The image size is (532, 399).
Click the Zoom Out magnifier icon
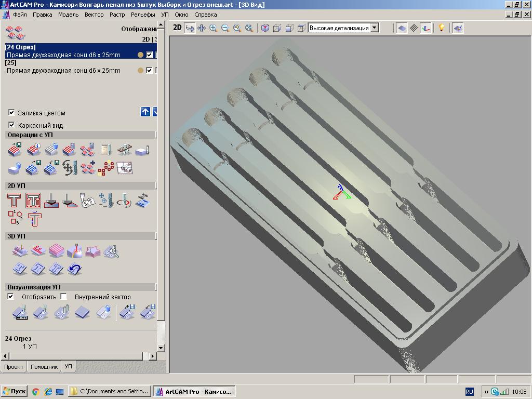pos(225,28)
